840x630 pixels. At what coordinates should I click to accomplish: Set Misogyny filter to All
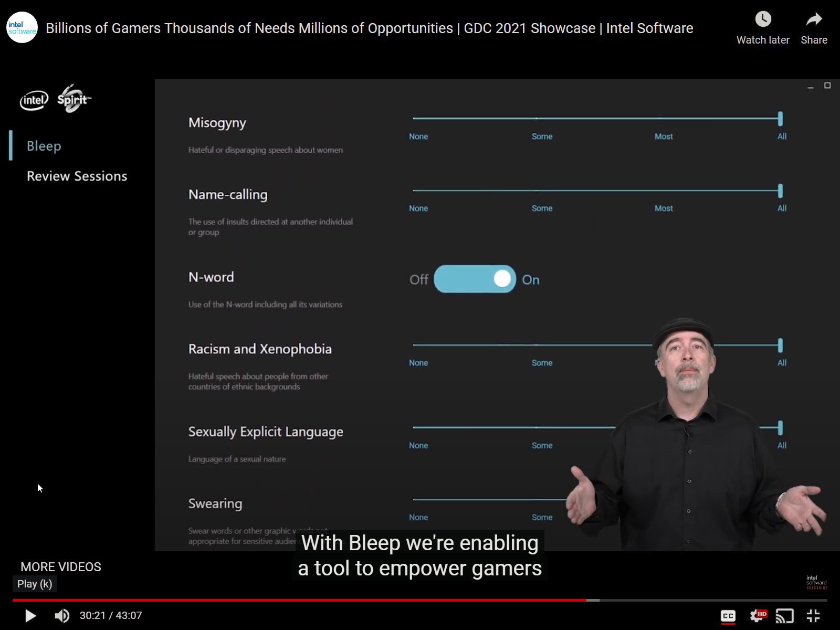[782, 136]
